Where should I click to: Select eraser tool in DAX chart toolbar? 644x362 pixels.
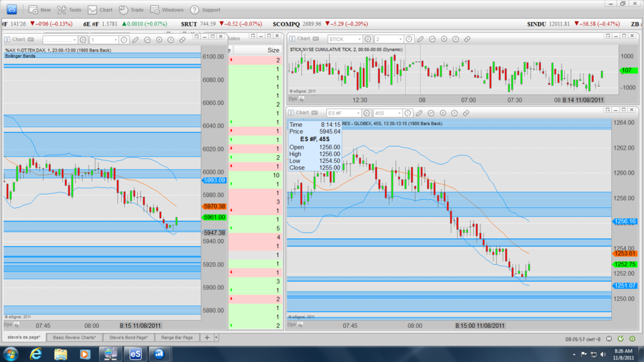pyautogui.click(x=182, y=40)
